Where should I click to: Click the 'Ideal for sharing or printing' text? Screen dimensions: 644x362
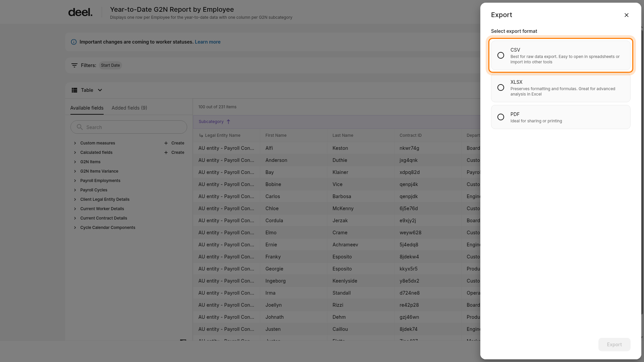536,121
